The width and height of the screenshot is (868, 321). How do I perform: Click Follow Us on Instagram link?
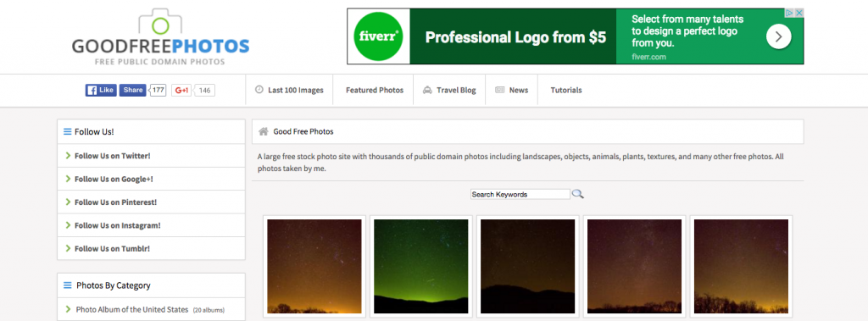coord(117,226)
